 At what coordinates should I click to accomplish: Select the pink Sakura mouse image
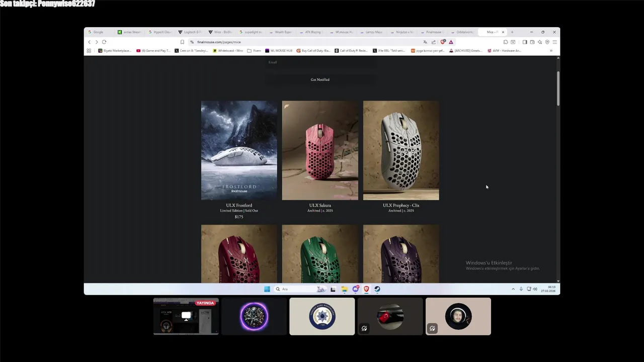point(320,150)
